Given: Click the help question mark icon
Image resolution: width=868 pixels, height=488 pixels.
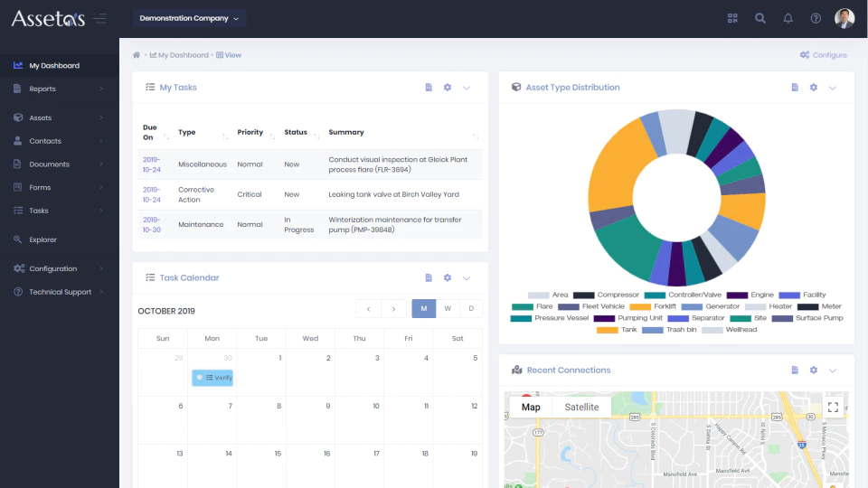Looking at the screenshot, I should pos(816,18).
